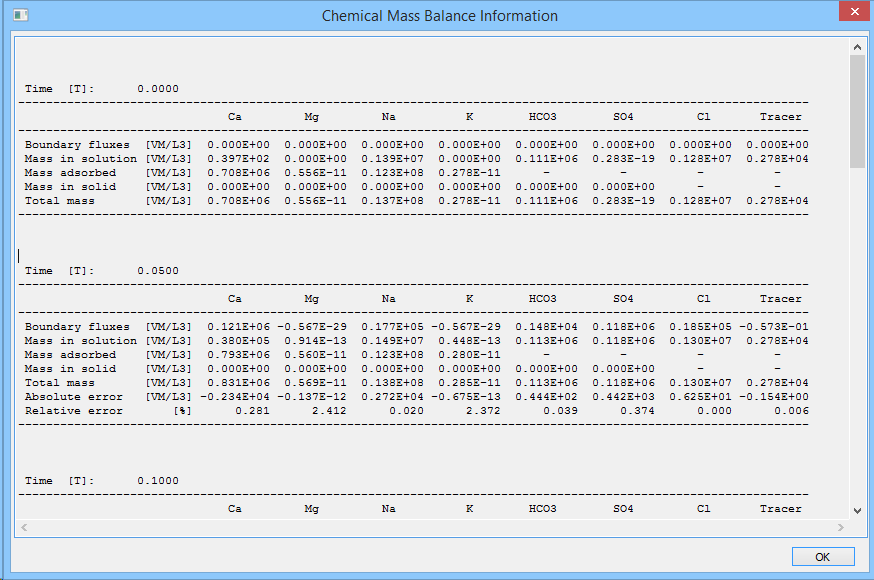The image size is (874, 580).
Task: Select the Na value 0.149E+07
Action: tap(392, 340)
